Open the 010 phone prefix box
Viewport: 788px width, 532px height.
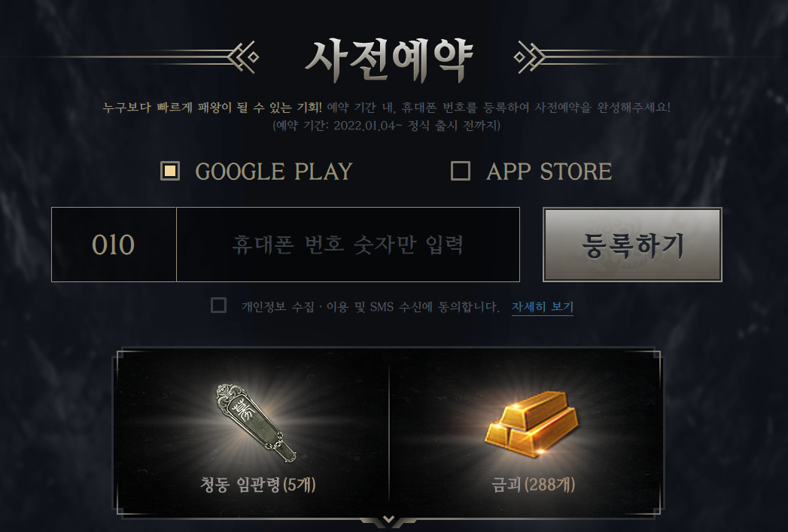[x=114, y=245]
